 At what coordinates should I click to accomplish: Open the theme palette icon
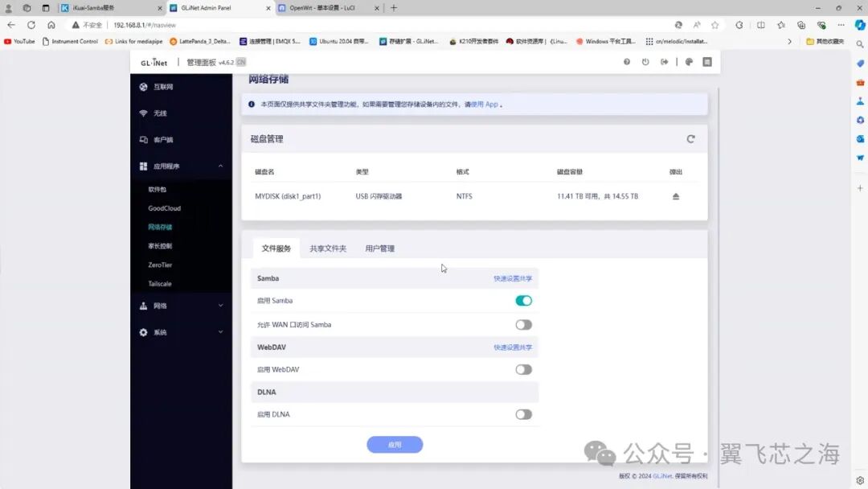pyautogui.click(x=690, y=62)
